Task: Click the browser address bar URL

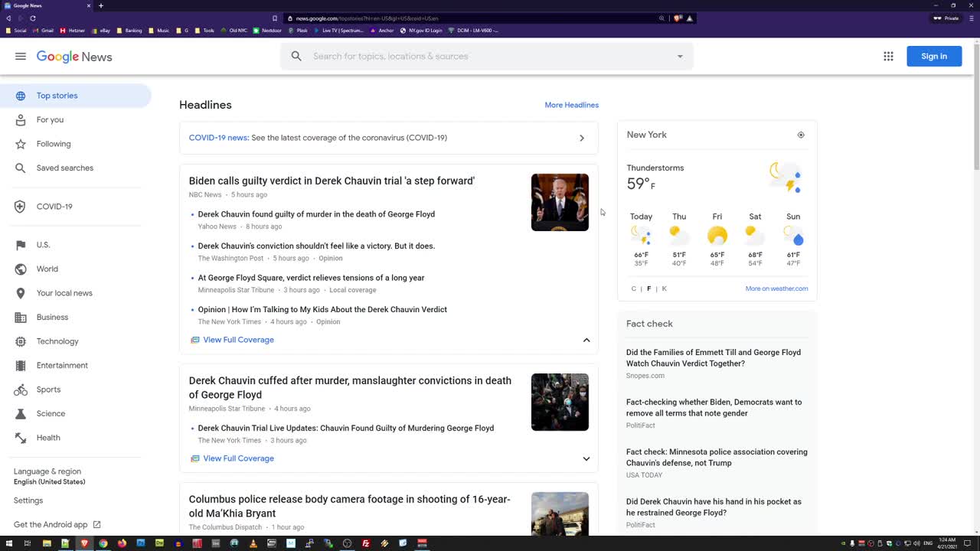Action: click(367, 18)
